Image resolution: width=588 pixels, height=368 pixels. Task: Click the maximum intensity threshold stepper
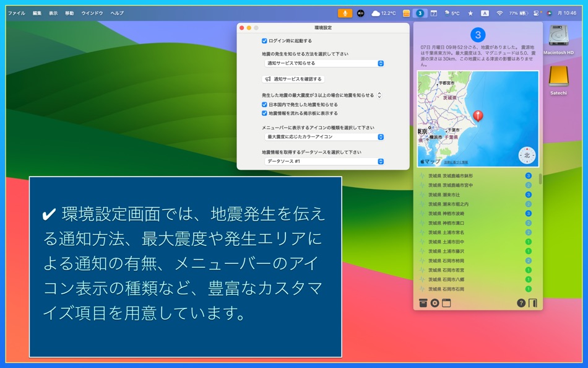[x=379, y=95]
